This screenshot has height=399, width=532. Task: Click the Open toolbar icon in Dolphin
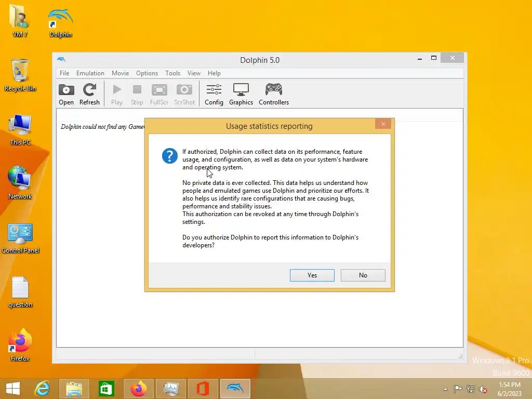(66, 95)
